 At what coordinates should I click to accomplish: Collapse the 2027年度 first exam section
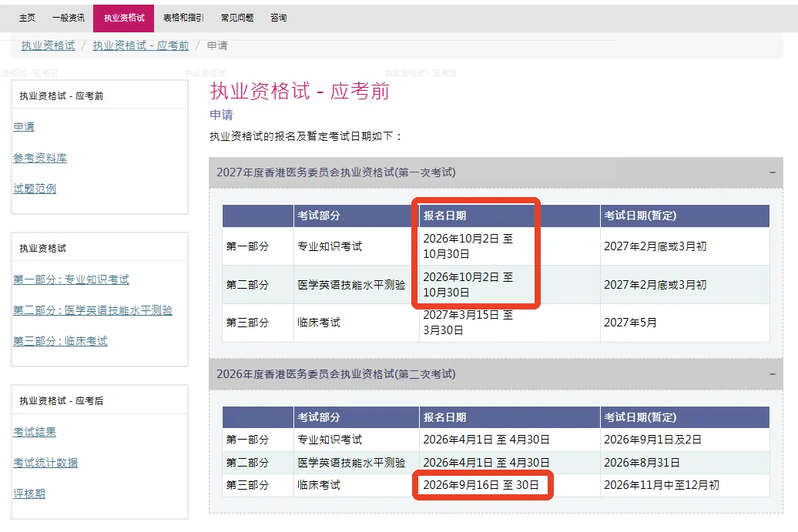(772, 172)
